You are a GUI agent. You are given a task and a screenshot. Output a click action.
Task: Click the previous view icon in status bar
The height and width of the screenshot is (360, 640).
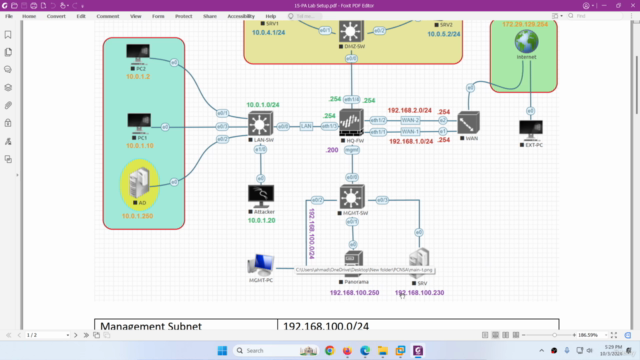coord(96,335)
